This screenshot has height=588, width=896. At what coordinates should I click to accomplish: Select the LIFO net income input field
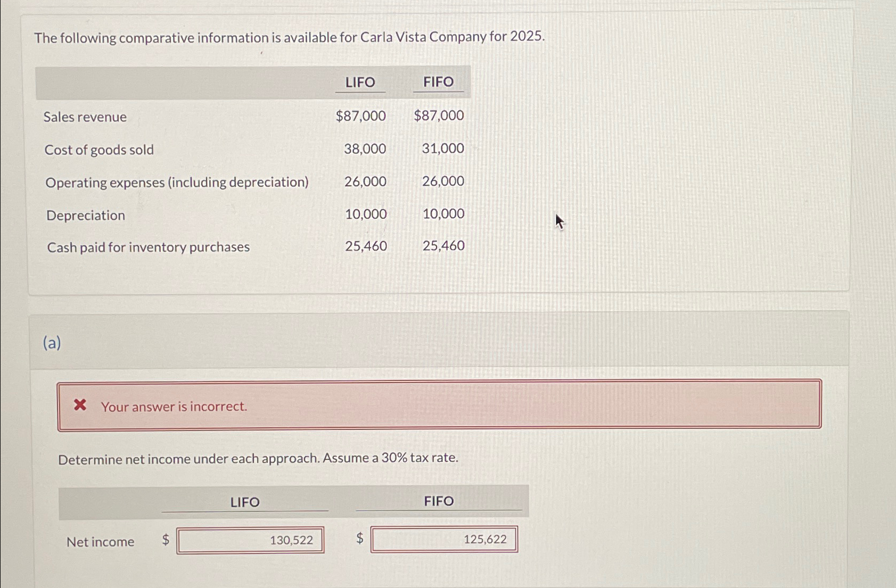[x=250, y=539]
